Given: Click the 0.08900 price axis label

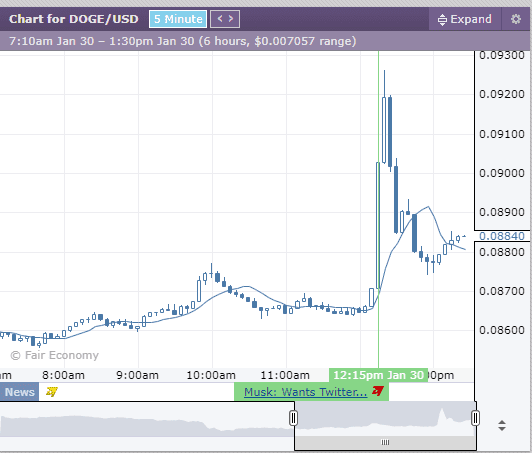Looking at the screenshot, I should [x=502, y=212].
